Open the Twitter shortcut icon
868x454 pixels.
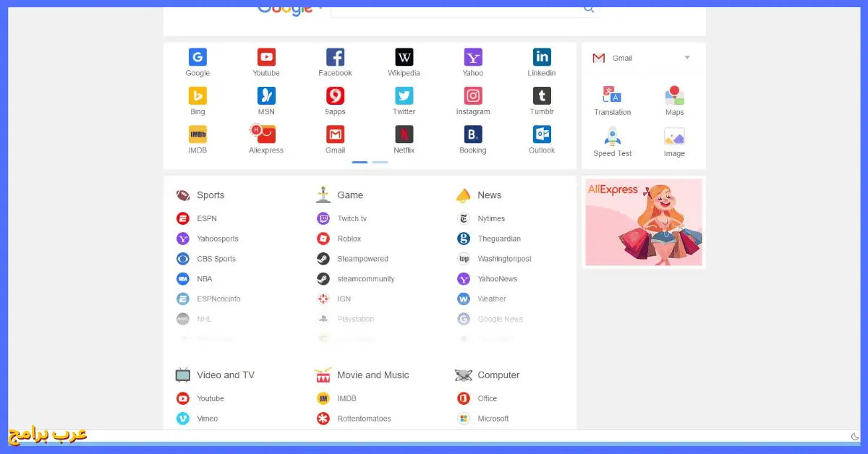coord(404,95)
